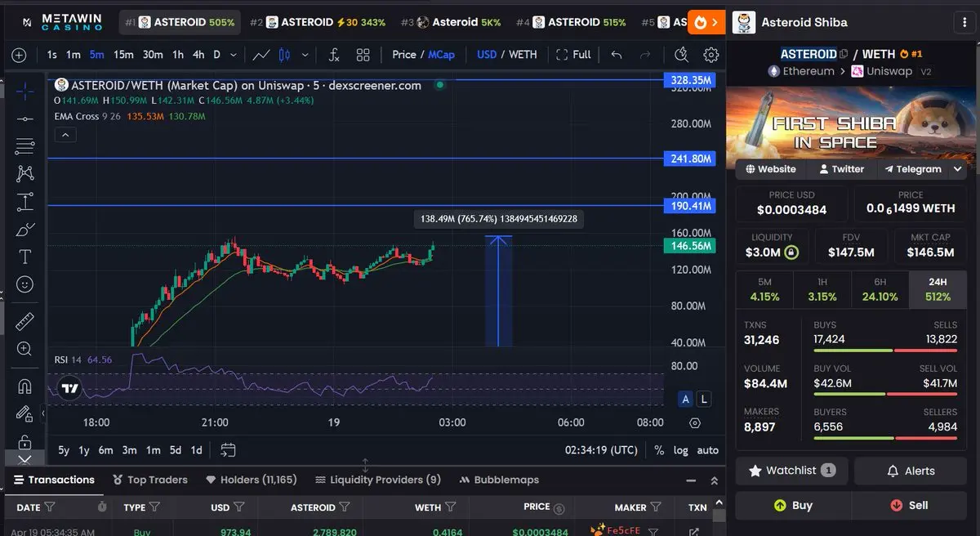The image size is (980, 536).
Task: Open the candlestick chart type selector
Action: 285,55
